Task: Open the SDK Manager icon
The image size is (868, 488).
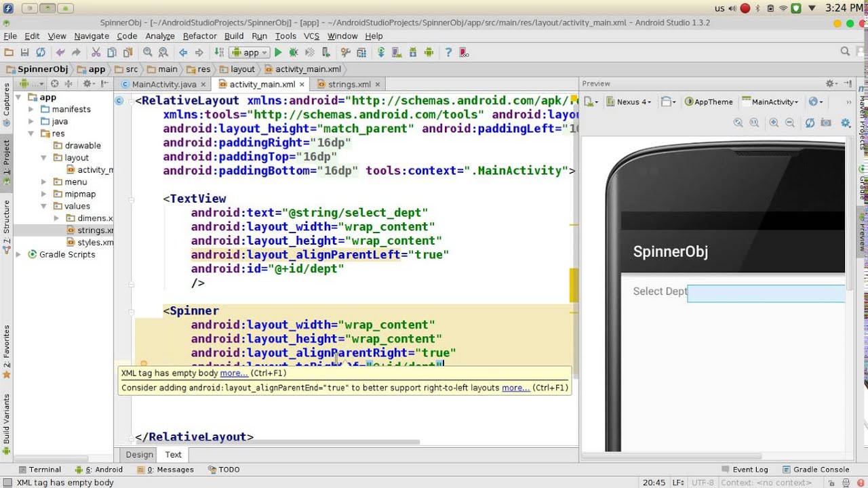Action: click(413, 52)
